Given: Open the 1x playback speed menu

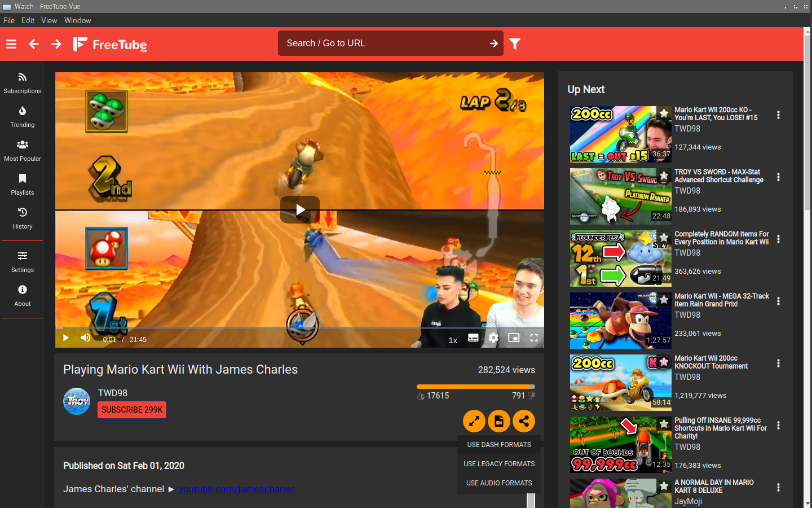Looking at the screenshot, I should click(x=453, y=340).
